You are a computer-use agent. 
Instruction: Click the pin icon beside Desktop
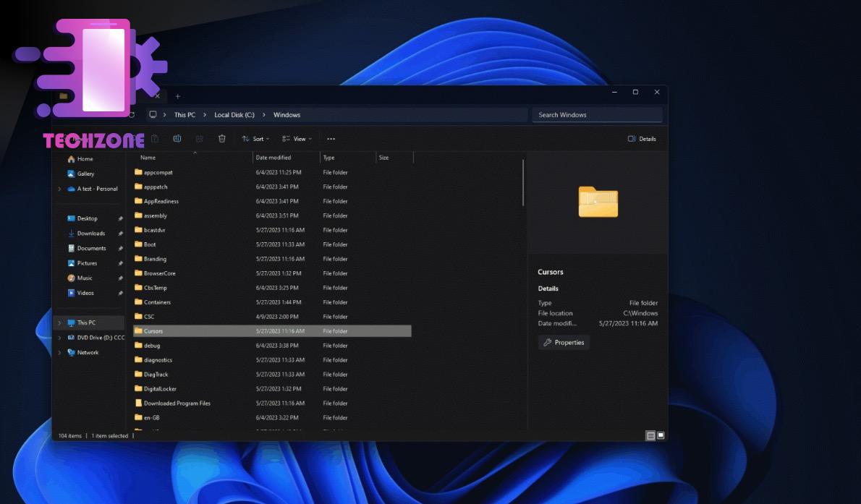[120, 218]
